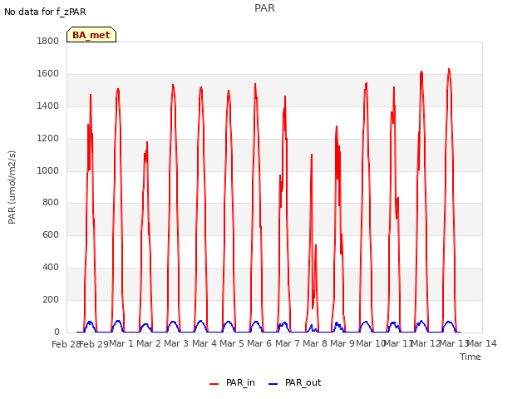This screenshot has height=399, width=532.
Task: Click the Mar 8 x-axis label
Action: 315,343
